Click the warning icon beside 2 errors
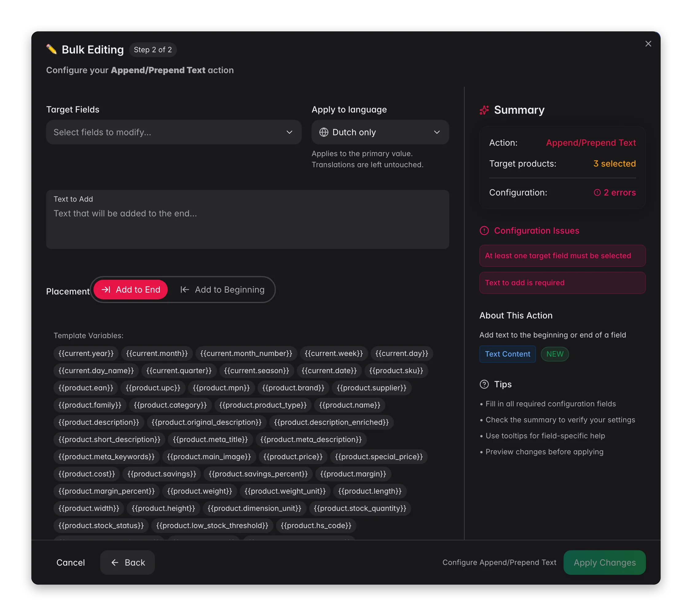The height and width of the screenshot is (616, 692). (597, 193)
